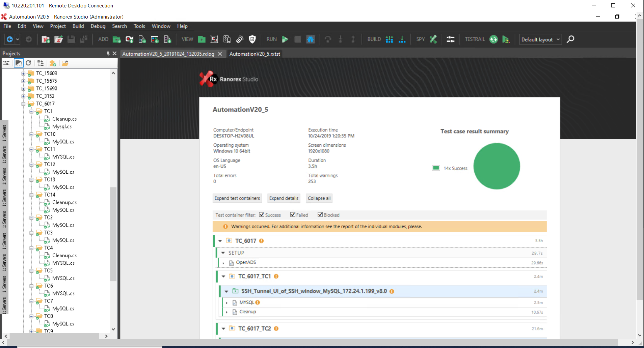Click the view endpoints device icon
This screenshot has width=644, height=348.
tap(227, 39)
